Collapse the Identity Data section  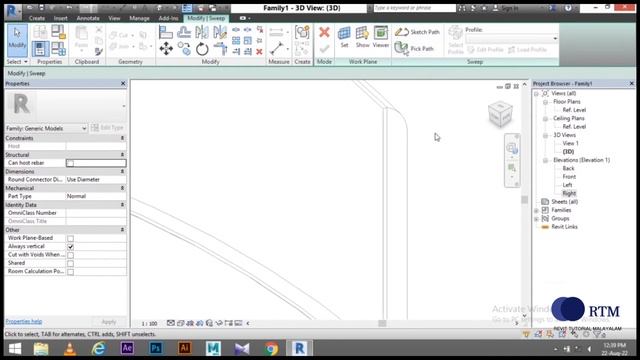(x=122, y=205)
